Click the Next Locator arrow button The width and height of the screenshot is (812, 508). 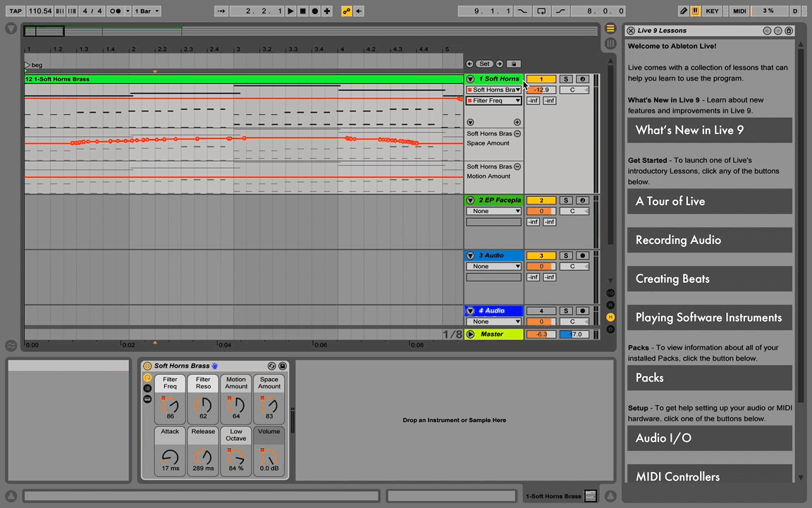499,64
